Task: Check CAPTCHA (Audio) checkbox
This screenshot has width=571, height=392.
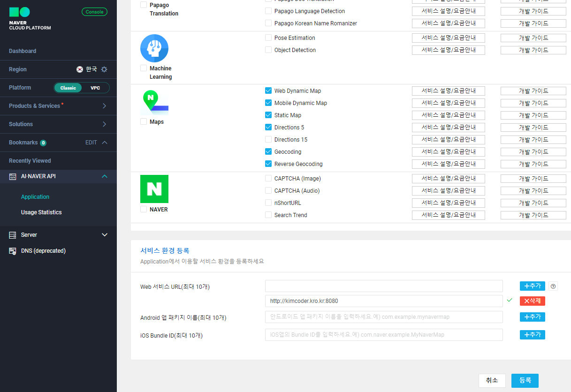Action: (x=268, y=191)
